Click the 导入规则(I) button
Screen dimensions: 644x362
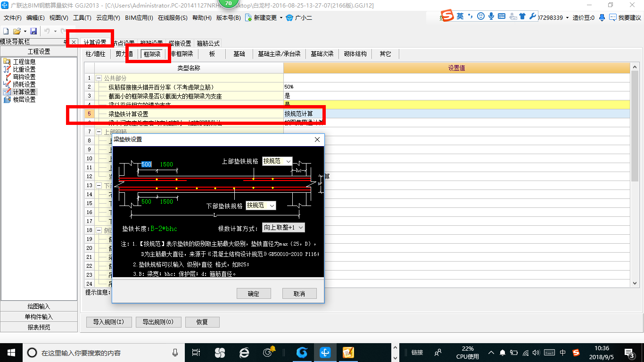[108, 322]
